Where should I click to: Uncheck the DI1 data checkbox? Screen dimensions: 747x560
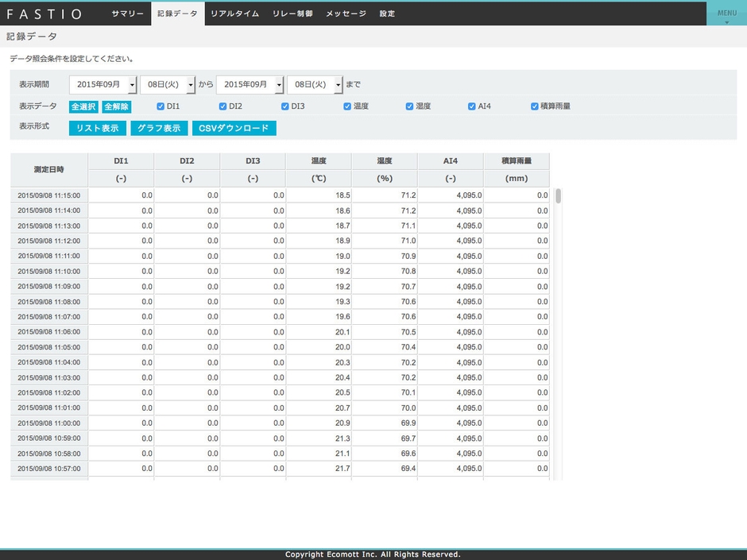(x=161, y=106)
